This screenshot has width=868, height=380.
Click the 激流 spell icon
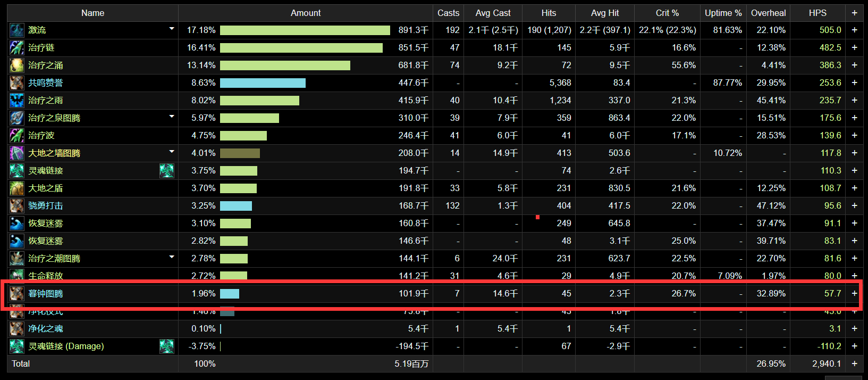(17, 30)
